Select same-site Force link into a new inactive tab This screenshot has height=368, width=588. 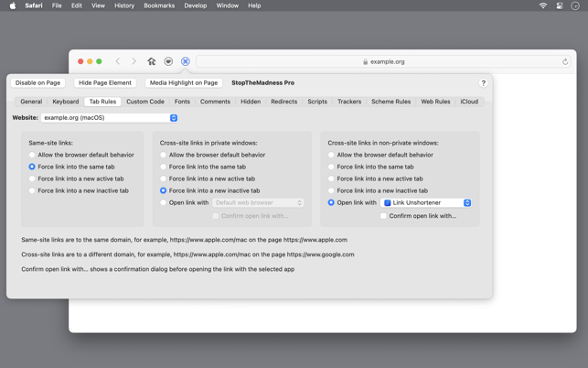click(32, 190)
